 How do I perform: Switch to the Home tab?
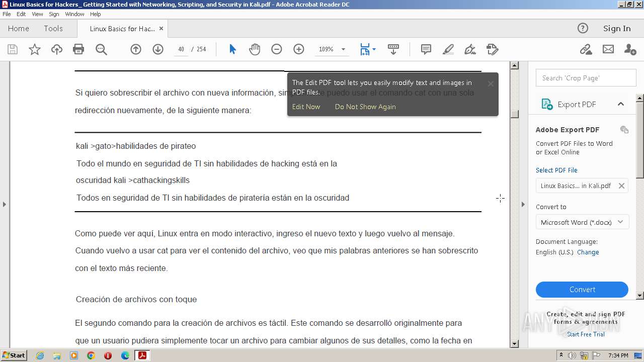[x=19, y=29]
